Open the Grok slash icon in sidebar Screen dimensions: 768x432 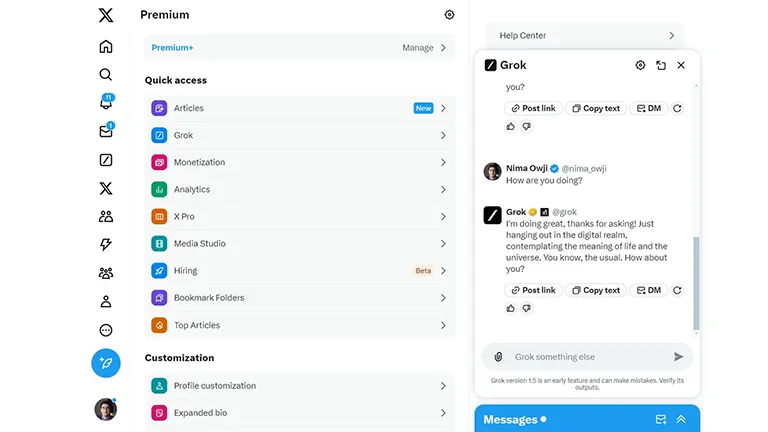[x=106, y=160]
